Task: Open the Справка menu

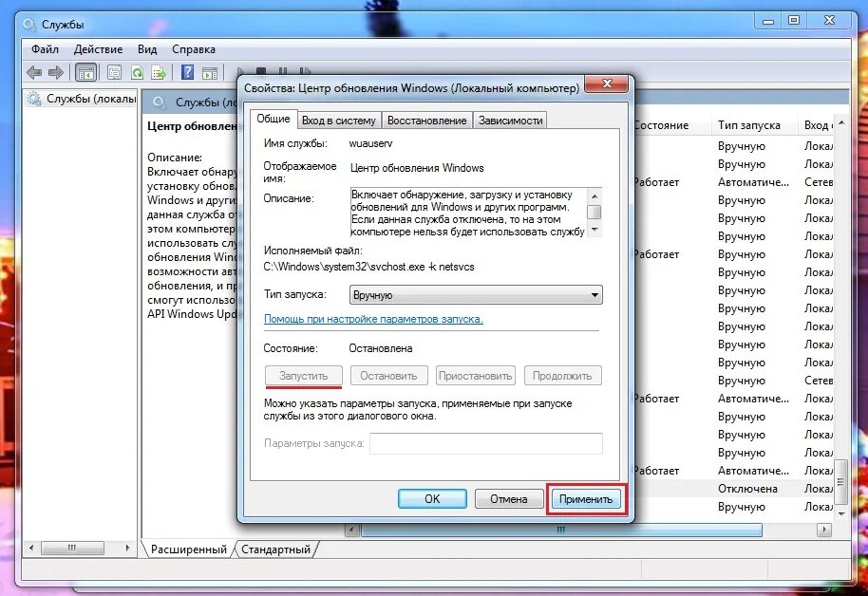Action: [193, 49]
